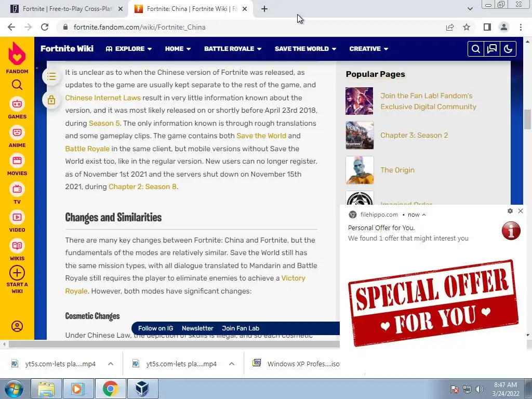Open the Windows XP Profes iso download

pyautogui.click(x=295, y=364)
